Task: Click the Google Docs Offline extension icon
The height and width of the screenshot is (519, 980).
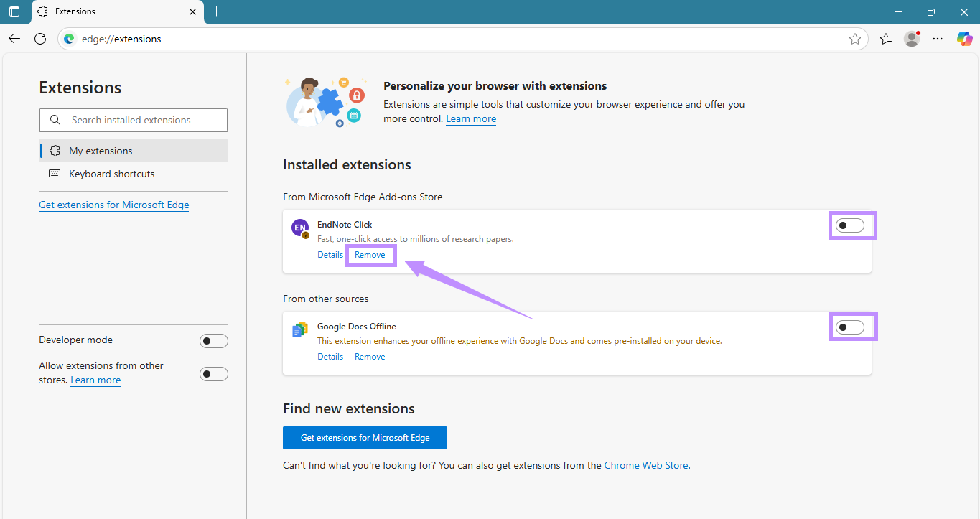Action: pos(300,330)
